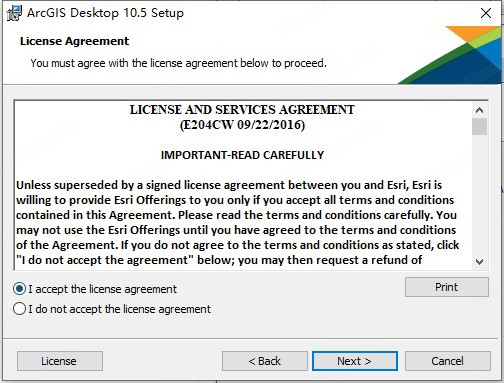Click the bold "License Agreement" heading
This screenshot has height=383, width=504.
tap(74, 41)
